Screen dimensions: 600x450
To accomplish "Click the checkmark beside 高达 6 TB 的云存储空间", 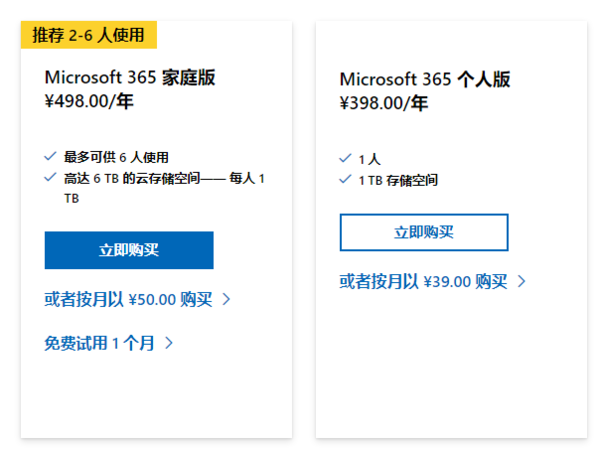I will 50,177.
